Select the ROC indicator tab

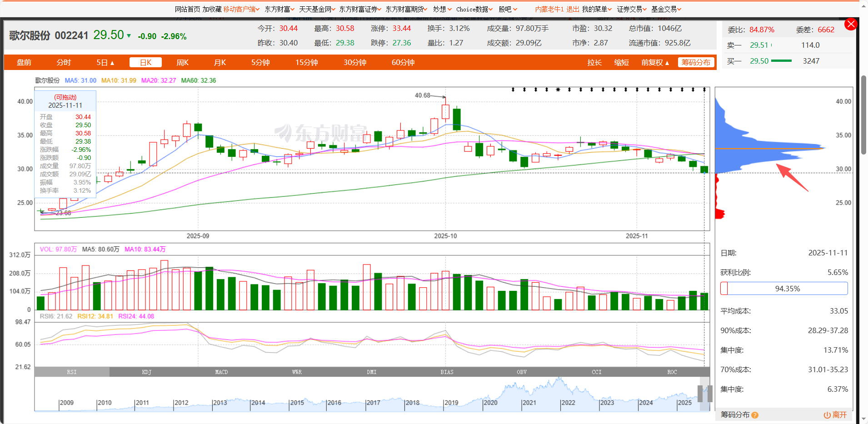tap(672, 372)
